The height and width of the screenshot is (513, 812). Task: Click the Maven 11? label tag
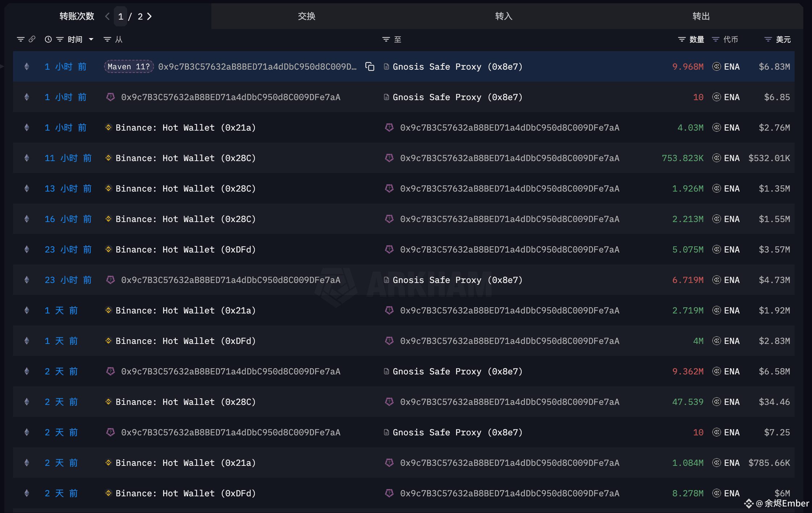(129, 66)
